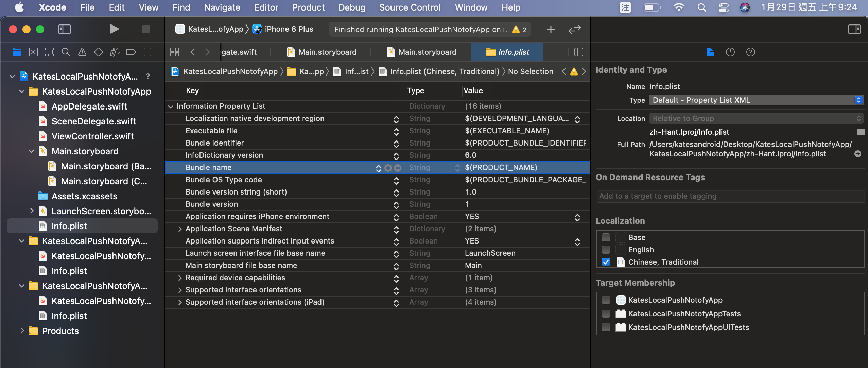Open the Breakpoint navigator icon
868x368 pixels.
pos(131,52)
